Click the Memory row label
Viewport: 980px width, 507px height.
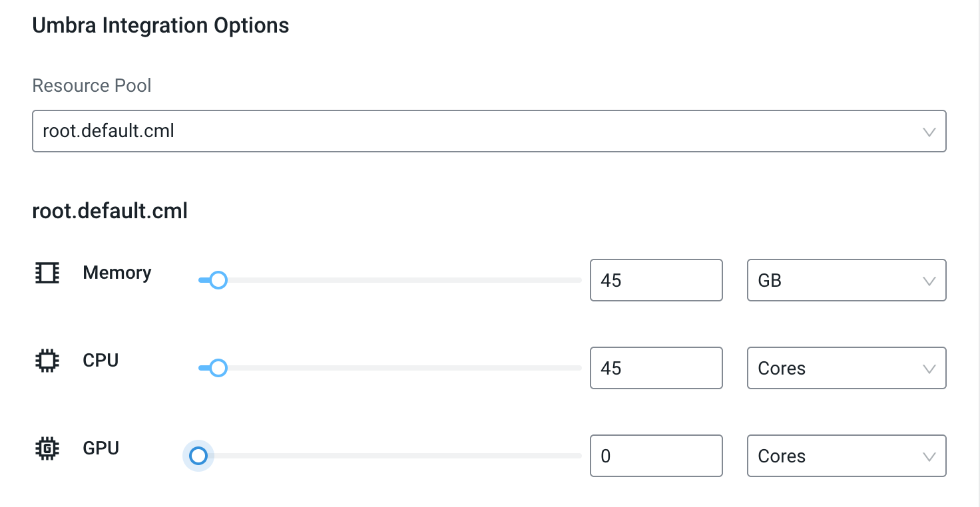click(117, 273)
